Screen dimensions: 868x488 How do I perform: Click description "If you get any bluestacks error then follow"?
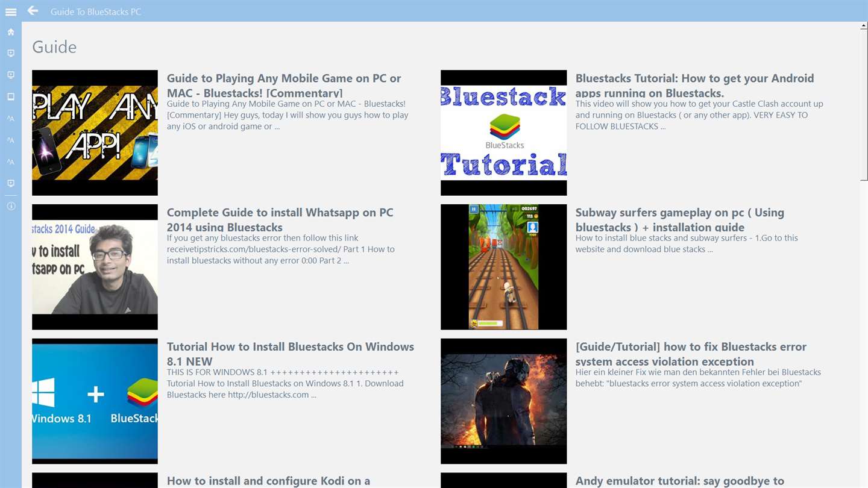[x=281, y=249]
